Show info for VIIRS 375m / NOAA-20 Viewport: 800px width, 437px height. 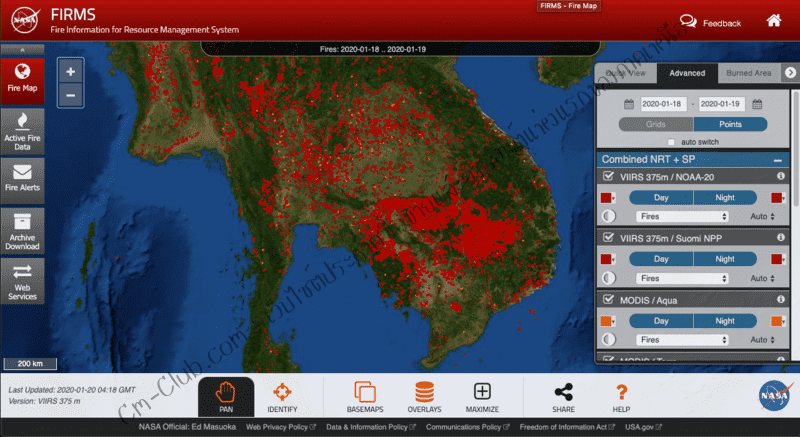pos(781,176)
